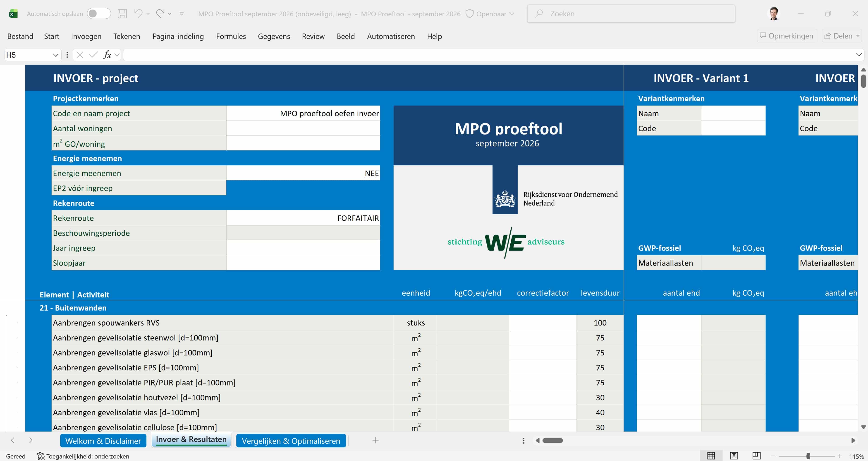
Task: Click the Zoeken search field
Action: tap(631, 14)
